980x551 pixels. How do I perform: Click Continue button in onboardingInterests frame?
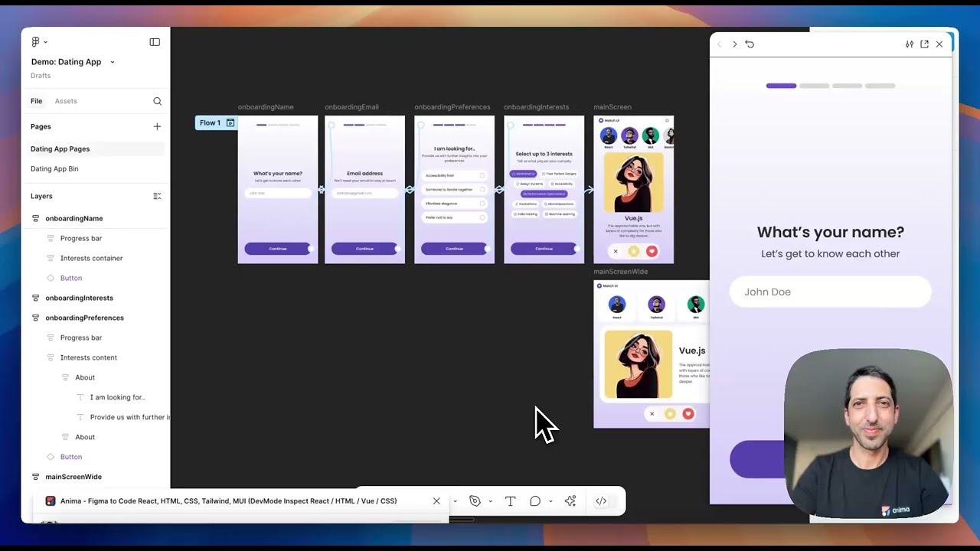544,249
